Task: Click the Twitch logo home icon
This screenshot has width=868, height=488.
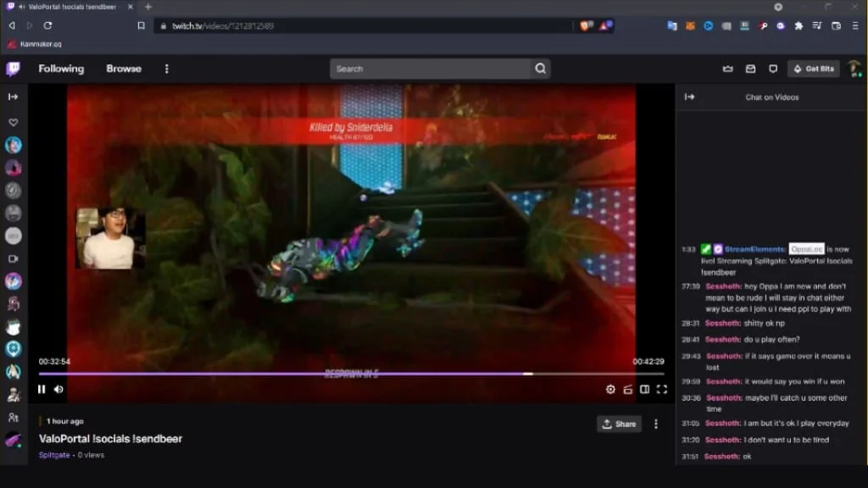Action: tap(13, 69)
